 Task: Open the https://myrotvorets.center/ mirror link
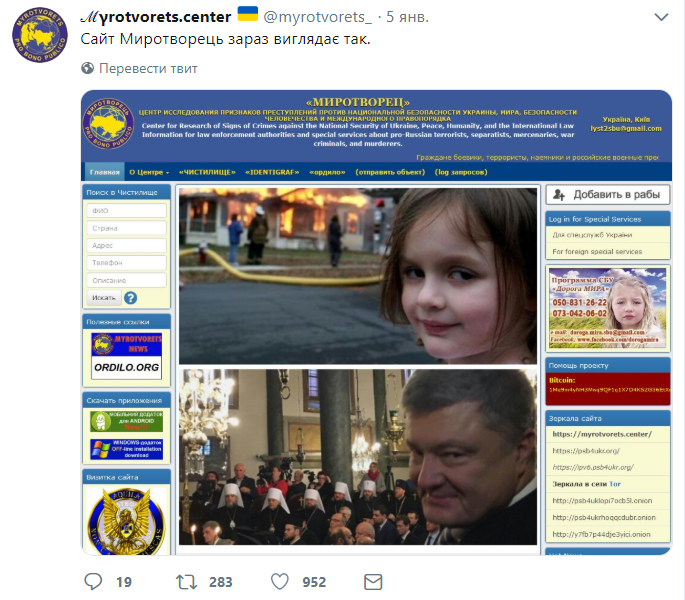pos(602,434)
